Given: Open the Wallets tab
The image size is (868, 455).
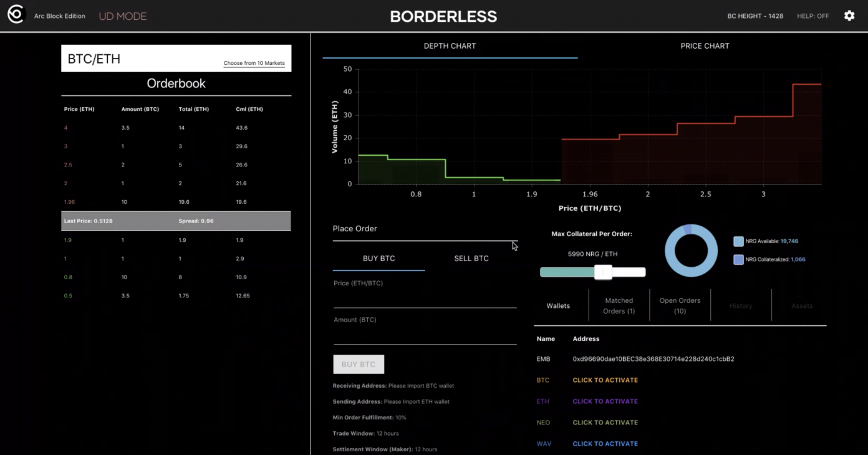Looking at the screenshot, I should [x=558, y=306].
